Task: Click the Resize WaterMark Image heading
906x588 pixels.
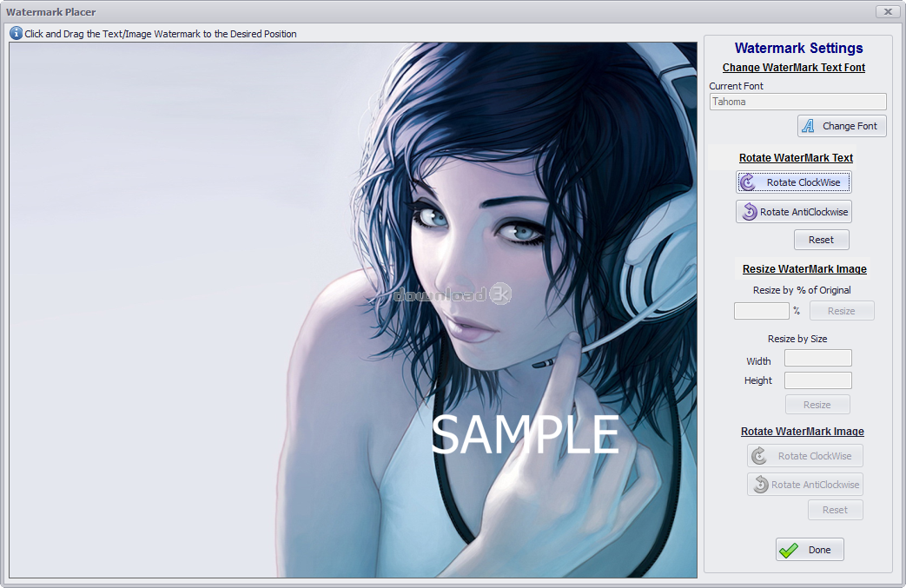Action: 804,268
